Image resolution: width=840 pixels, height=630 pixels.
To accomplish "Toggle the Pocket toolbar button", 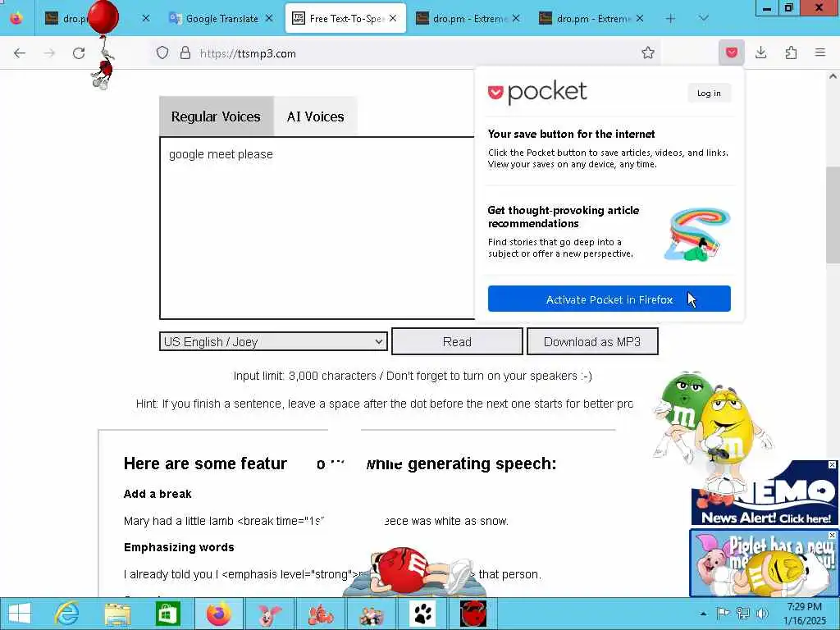I will pyautogui.click(x=731, y=52).
